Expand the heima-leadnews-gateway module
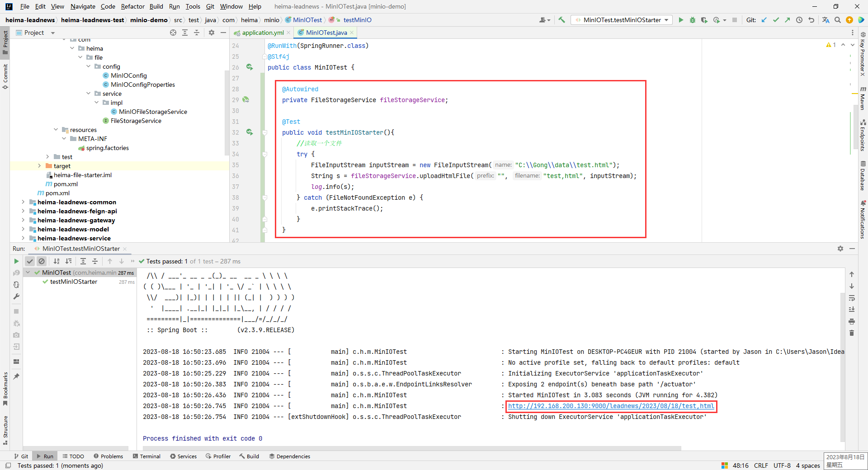 (x=23, y=220)
